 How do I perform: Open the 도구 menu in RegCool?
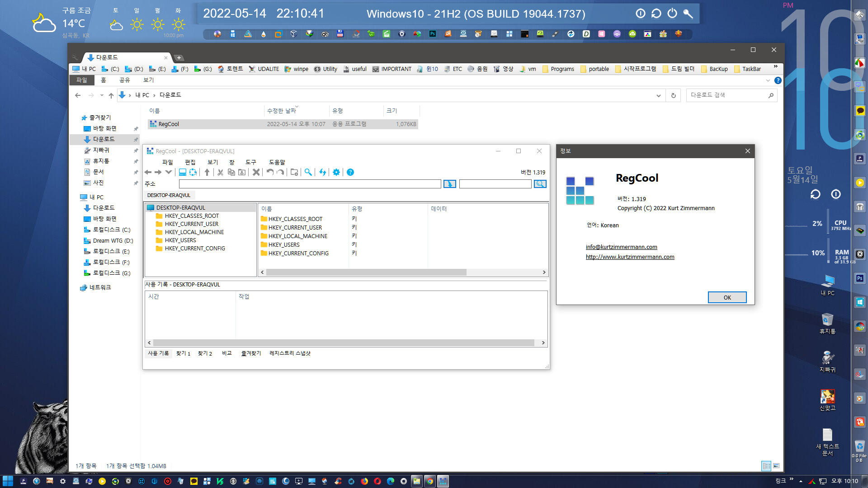click(251, 162)
